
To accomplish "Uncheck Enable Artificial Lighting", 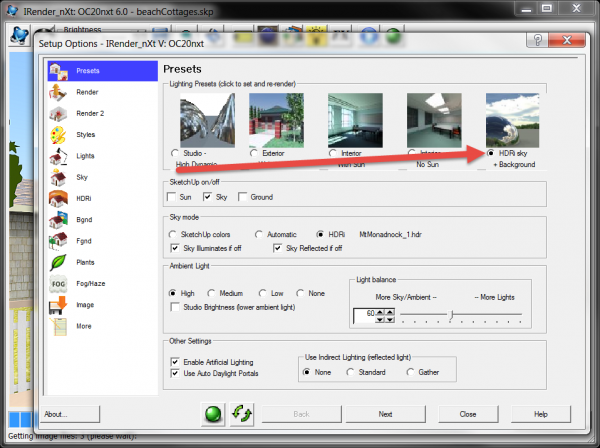I will click(175, 361).
